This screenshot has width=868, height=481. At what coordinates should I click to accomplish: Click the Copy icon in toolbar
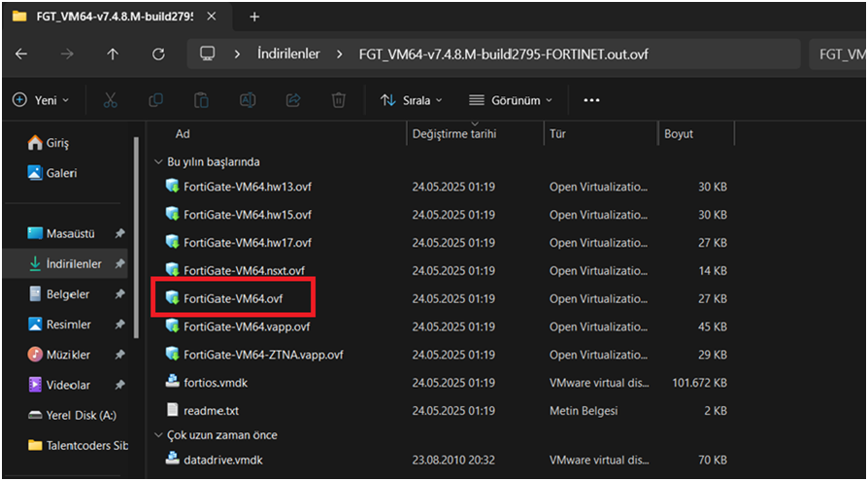click(156, 100)
